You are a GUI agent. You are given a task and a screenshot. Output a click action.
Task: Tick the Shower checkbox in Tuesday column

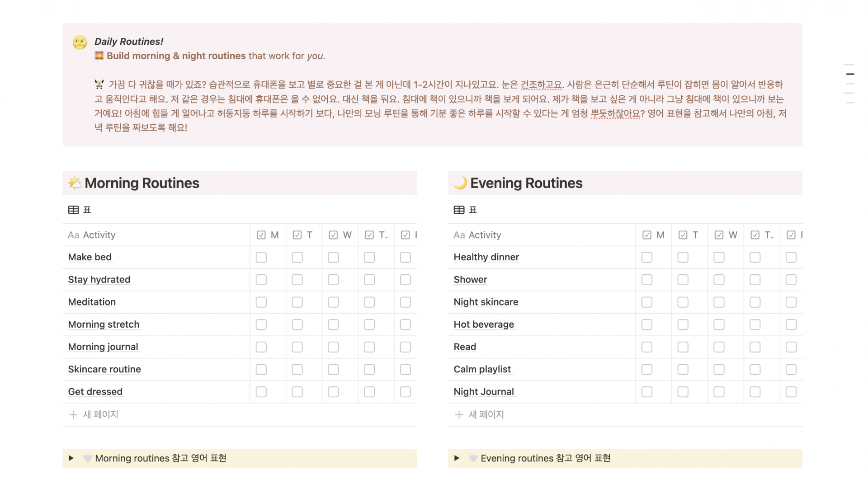(x=683, y=280)
